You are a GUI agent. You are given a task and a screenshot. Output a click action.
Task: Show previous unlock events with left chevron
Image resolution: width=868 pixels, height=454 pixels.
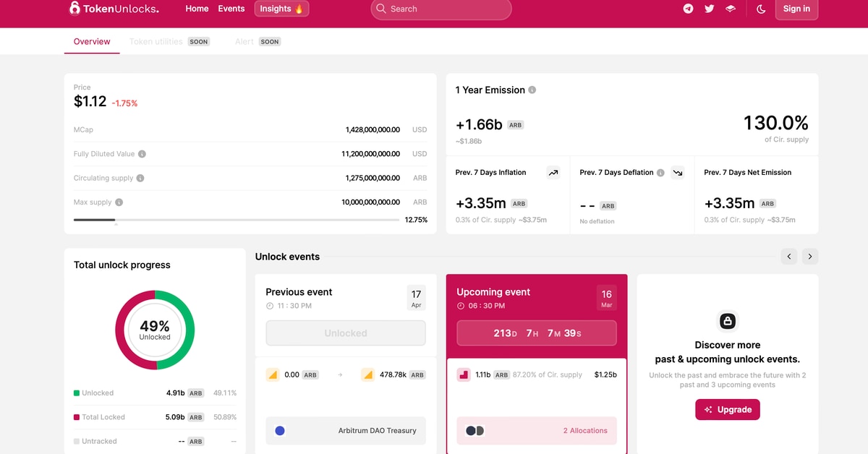(789, 256)
